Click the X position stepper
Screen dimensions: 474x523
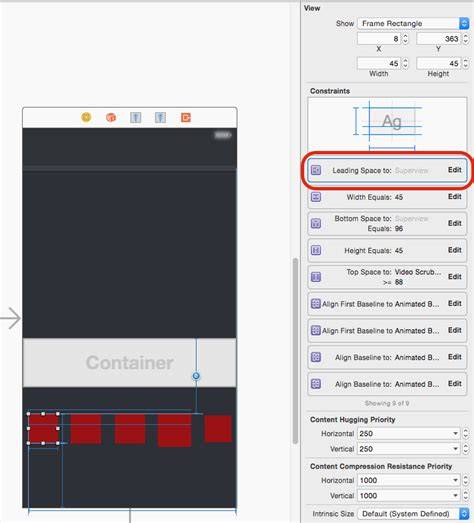click(405, 39)
